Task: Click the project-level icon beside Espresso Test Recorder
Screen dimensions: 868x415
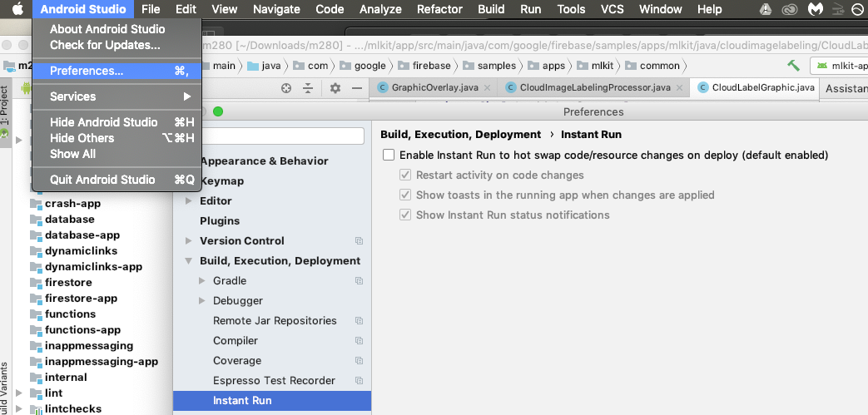Action: click(x=359, y=381)
